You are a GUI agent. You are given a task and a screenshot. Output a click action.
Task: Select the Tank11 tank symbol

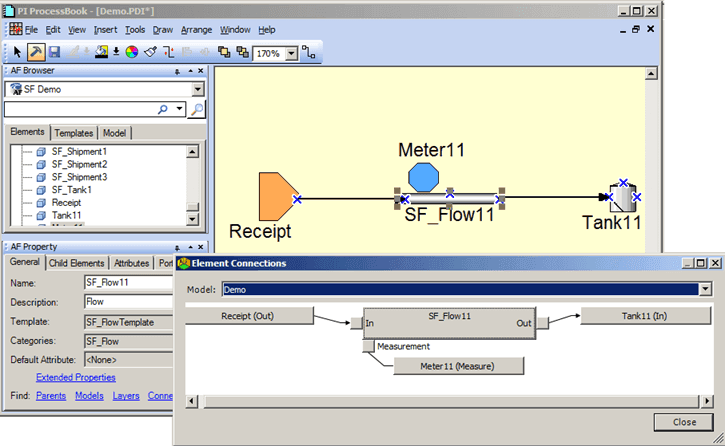[622, 197]
